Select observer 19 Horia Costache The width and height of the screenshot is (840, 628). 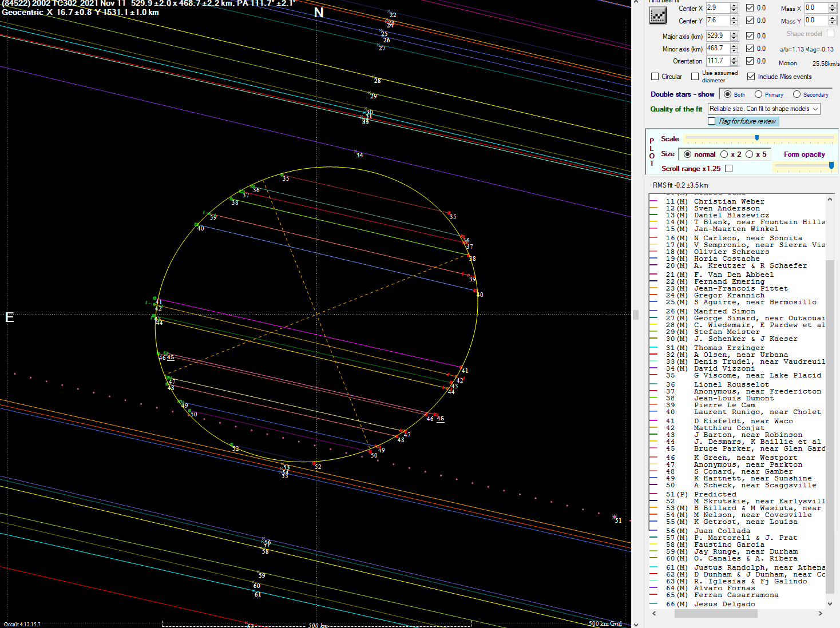pyautogui.click(x=737, y=259)
